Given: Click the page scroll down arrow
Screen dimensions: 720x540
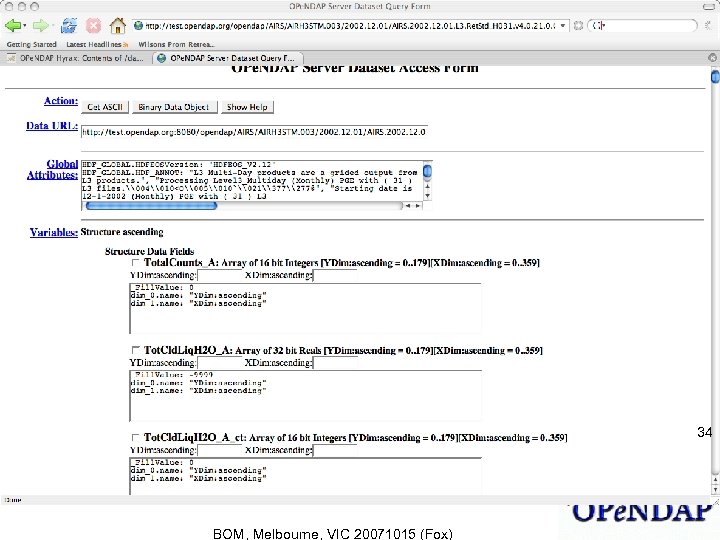Looking at the screenshot, I should pos(715,490).
